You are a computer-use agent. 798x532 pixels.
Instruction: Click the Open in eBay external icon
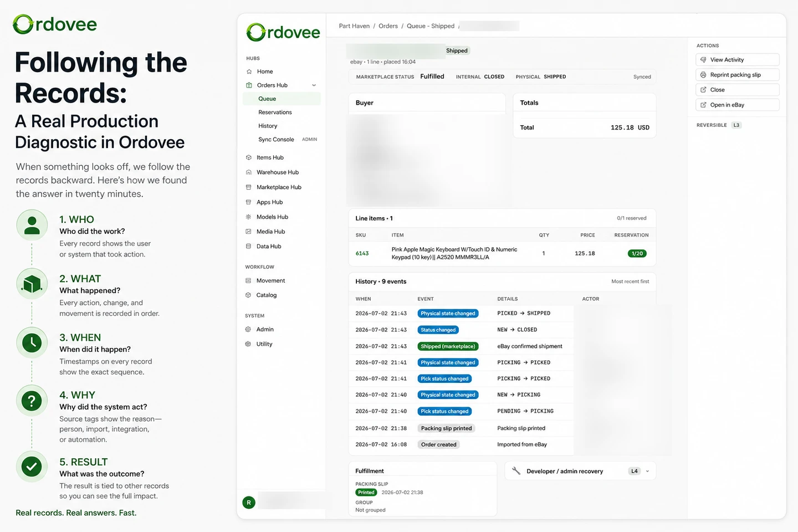pos(703,105)
